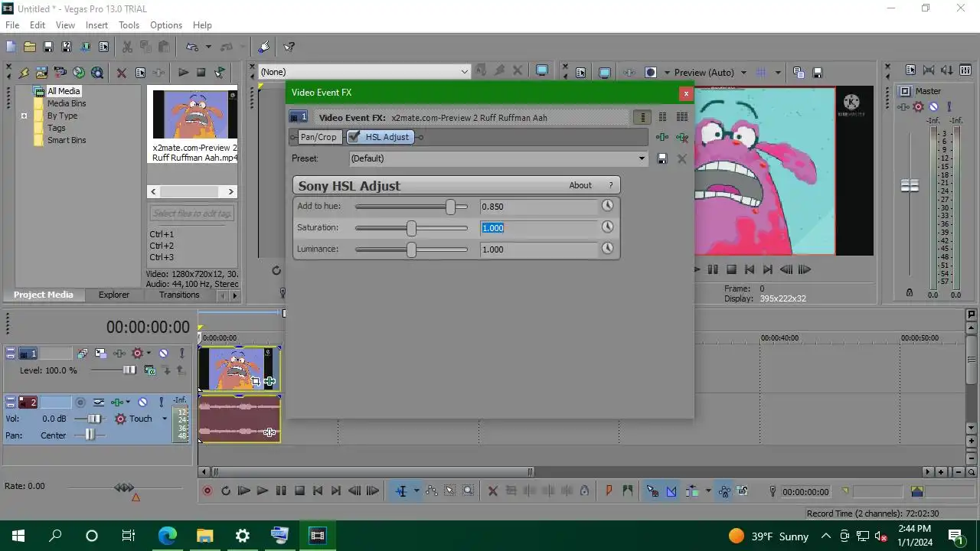Click the New project icon

[x=11, y=47]
